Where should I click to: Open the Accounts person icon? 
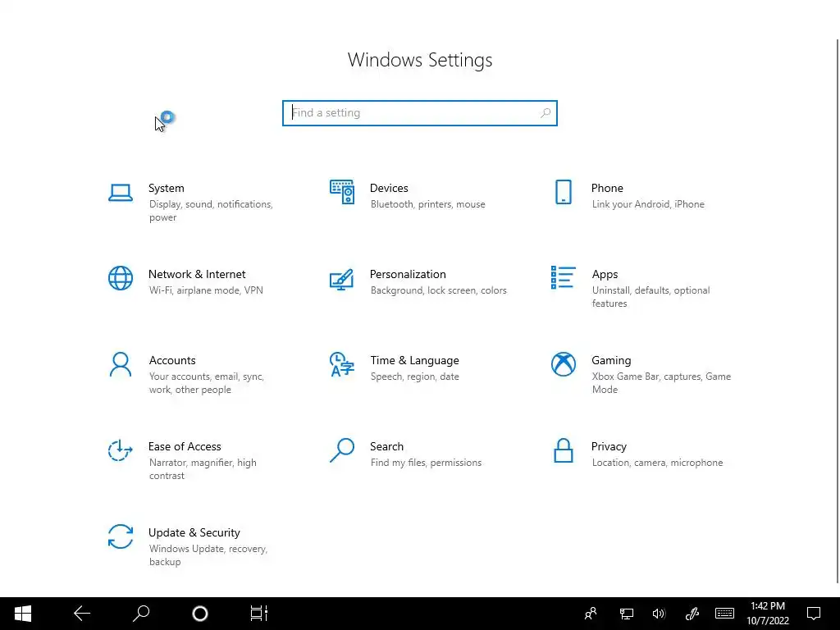pyautogui.click(x=120, y=365)
